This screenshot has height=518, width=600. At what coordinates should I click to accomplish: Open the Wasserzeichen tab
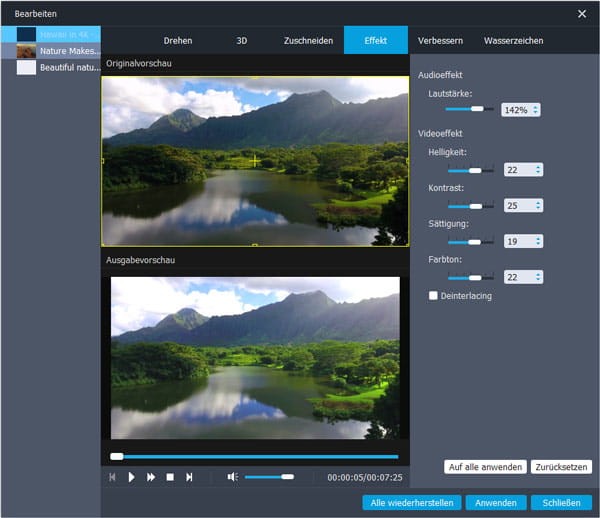(513, 41)
